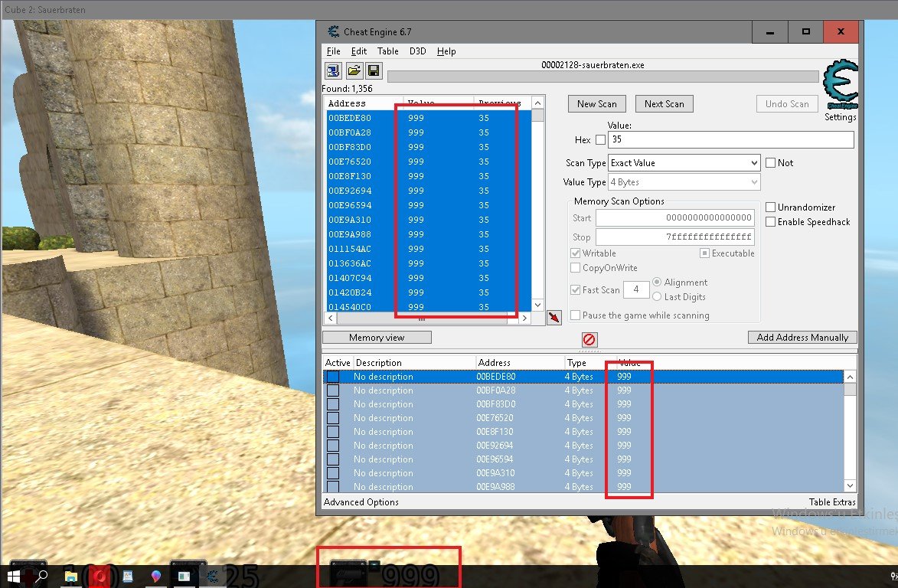
Task: Select the Alignment radio button
Action: pos(657,282)
